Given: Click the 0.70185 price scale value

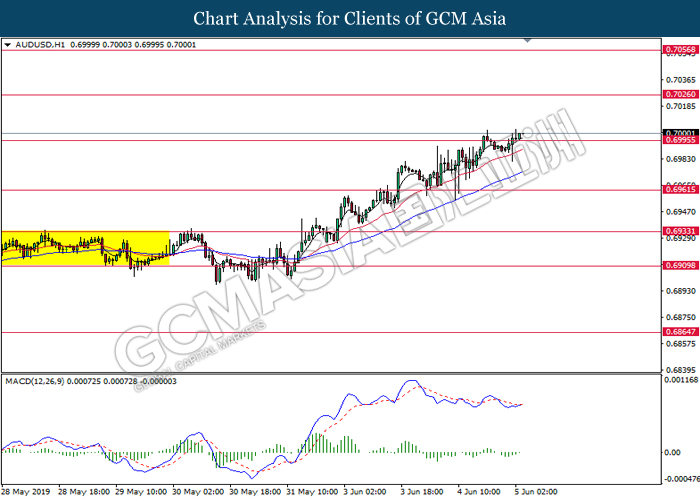Looking at the screenshot, I should point(680,106).
